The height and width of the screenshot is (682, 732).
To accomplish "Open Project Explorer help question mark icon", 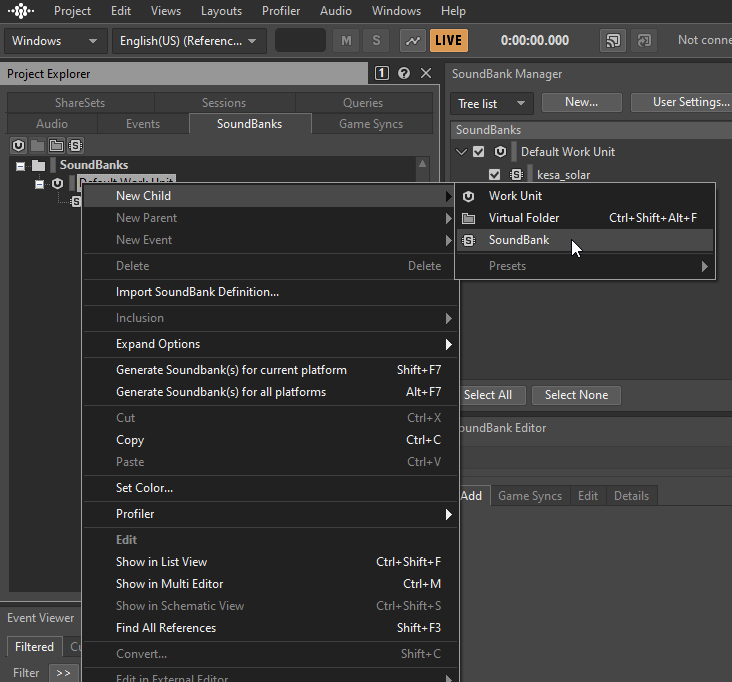I will [404, 74].
